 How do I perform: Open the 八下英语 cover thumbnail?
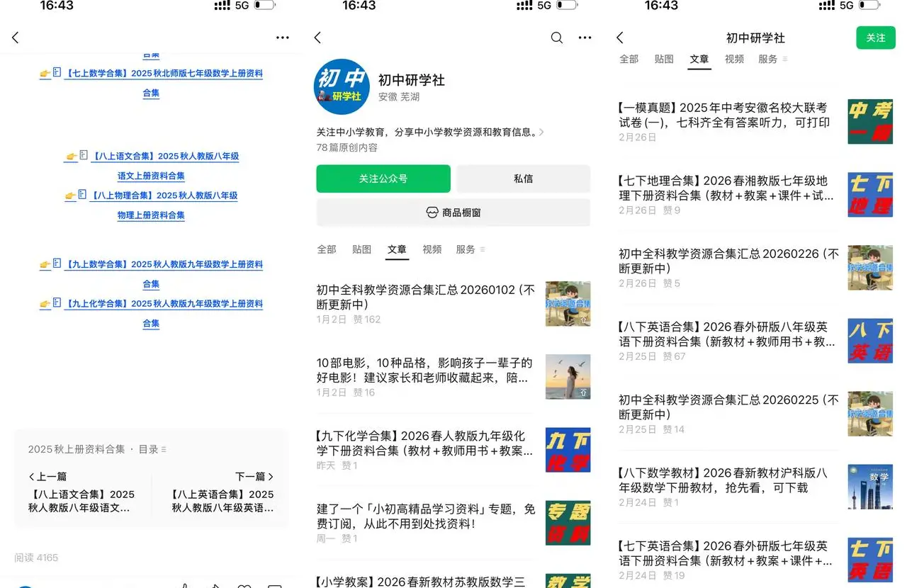pos(870,341)
